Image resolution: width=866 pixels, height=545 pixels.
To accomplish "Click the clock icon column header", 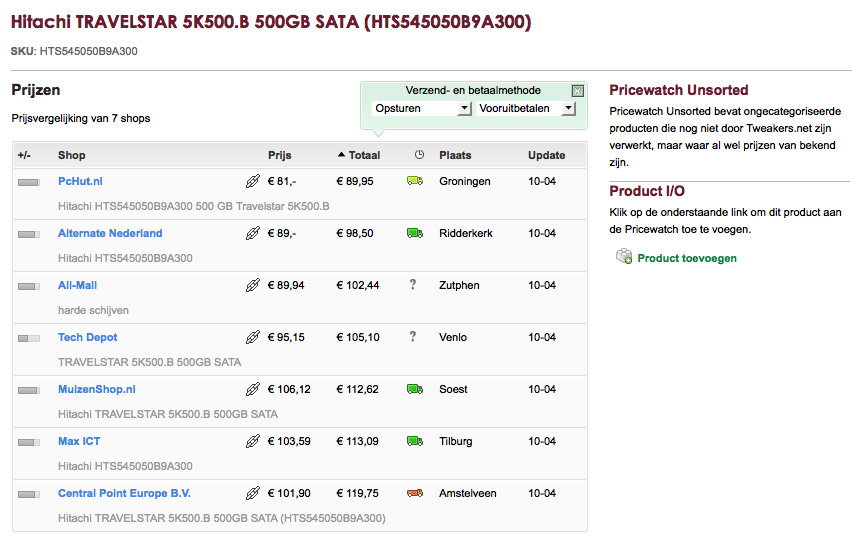I will coord(419,155).
